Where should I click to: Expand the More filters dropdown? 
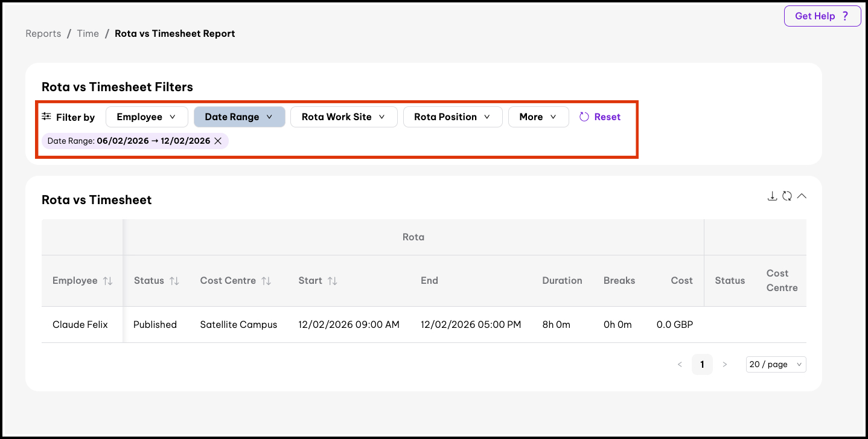pyautogui.click(x=538, y=117)
